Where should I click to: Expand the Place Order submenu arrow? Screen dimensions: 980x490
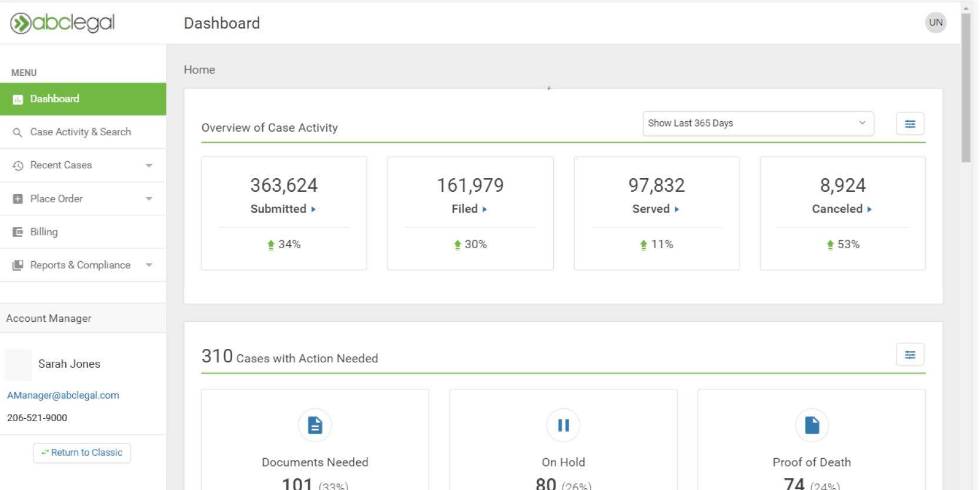pyautogui.click(x=149, y=199)
